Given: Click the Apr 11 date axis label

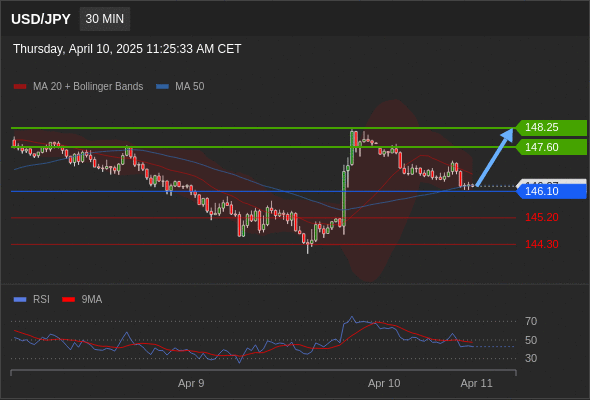Looking at the screenshot, I should click(x=476, y=383).
